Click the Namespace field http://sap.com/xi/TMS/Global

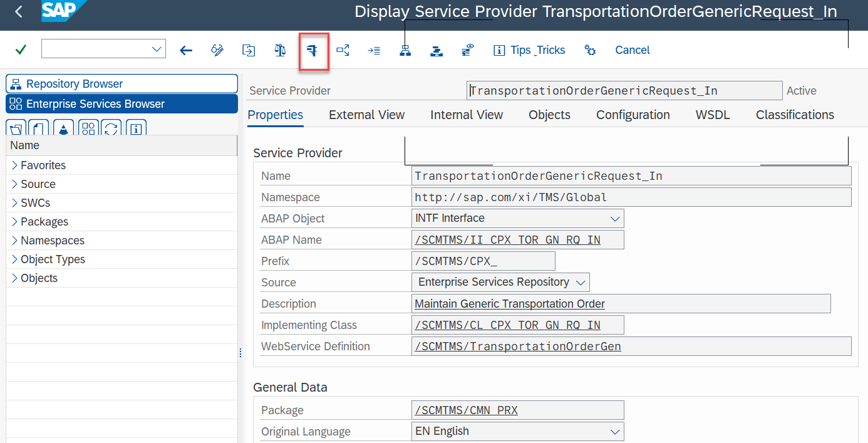click(x=631, y=197)
